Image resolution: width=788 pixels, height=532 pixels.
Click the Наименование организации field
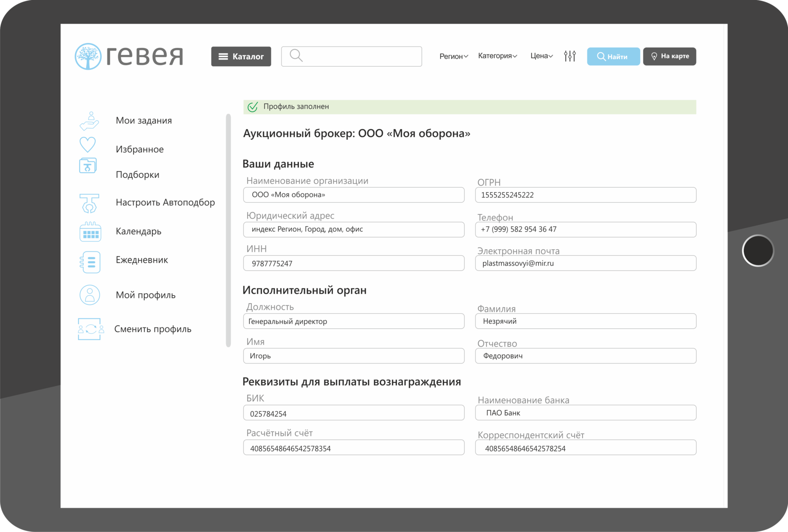(x=354, y=195)
